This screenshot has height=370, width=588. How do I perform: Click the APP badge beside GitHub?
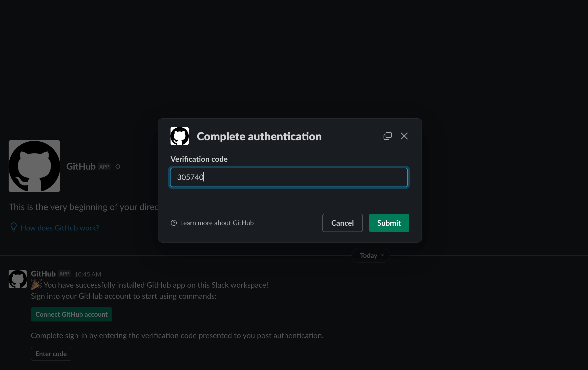pos(64,274)
